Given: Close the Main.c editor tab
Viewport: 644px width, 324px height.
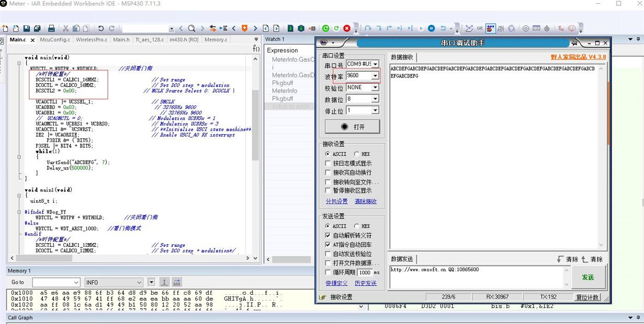Looking at the screenshot, I should pos(32,40).
